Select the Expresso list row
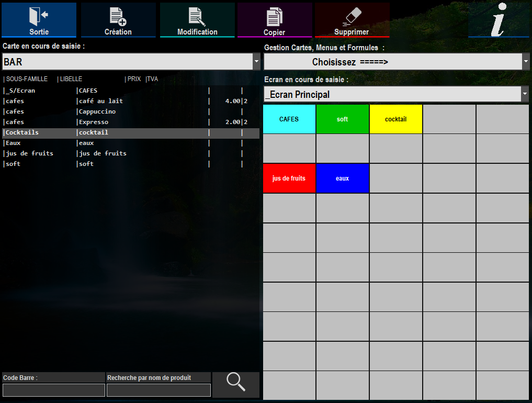532x403 pixels. pyautogui.click(x=131, y=122)
